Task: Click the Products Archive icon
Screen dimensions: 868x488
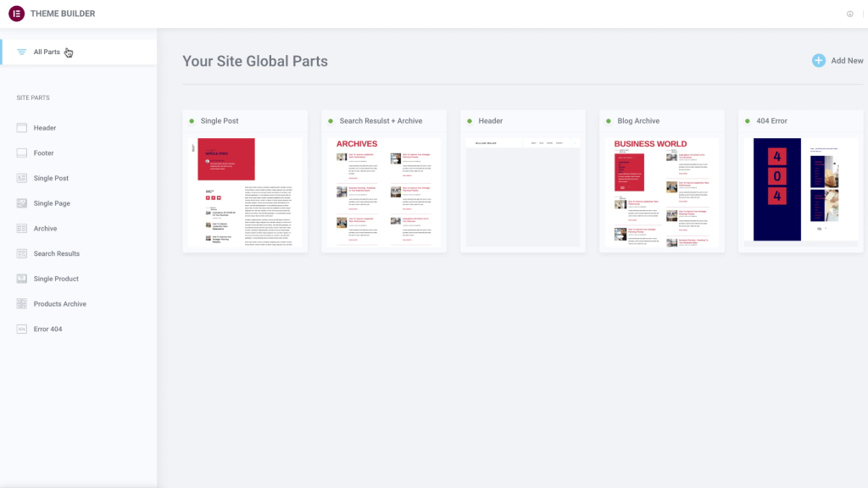Action: pos(22,304)
